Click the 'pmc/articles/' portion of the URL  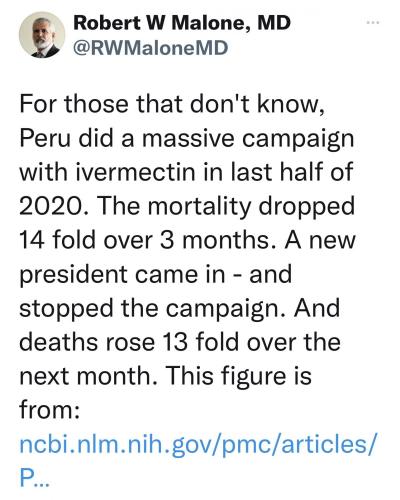point(296,446)
